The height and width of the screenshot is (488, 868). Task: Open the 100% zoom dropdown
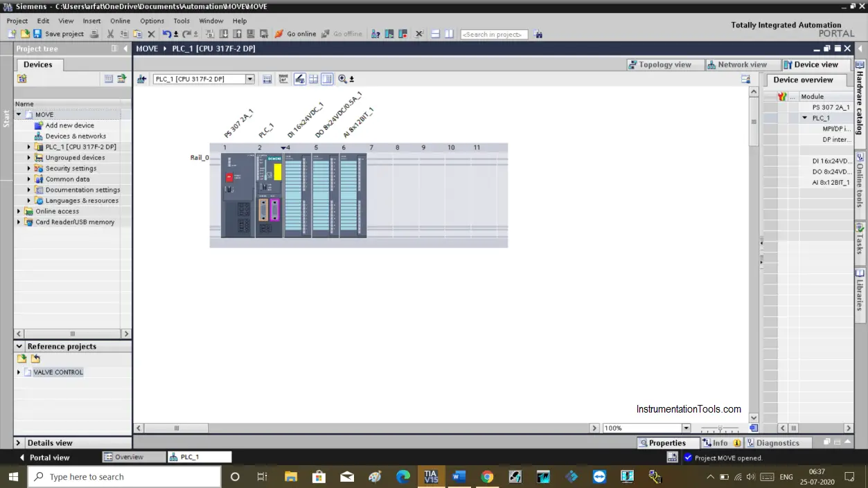pyautogui.click(x=686, y=428)
